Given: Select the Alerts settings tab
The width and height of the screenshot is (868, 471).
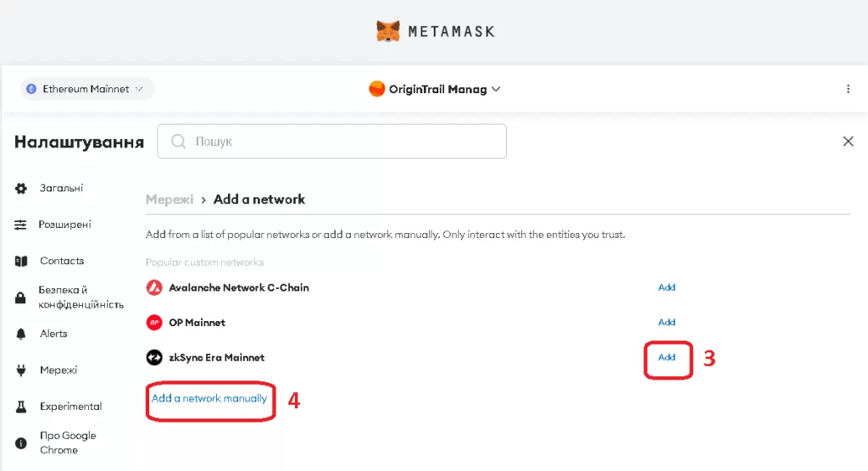Looking at the screenshot, I should click(53, 334).
